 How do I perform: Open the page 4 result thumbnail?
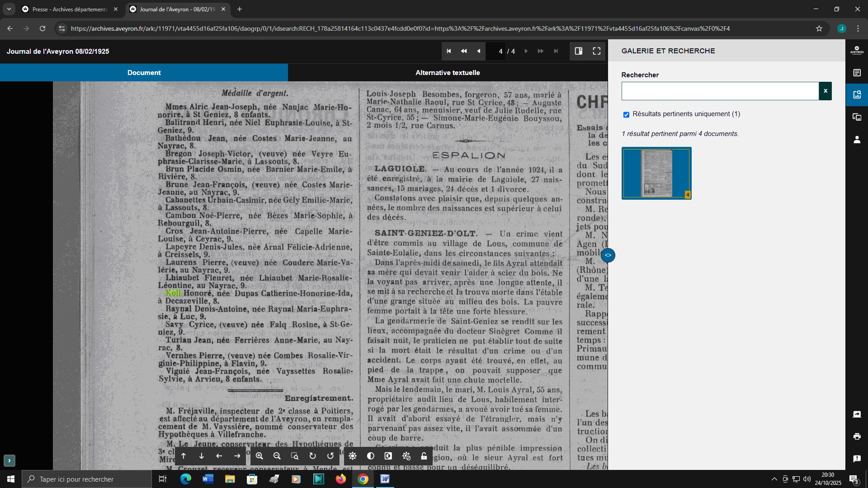pos(656,173)
